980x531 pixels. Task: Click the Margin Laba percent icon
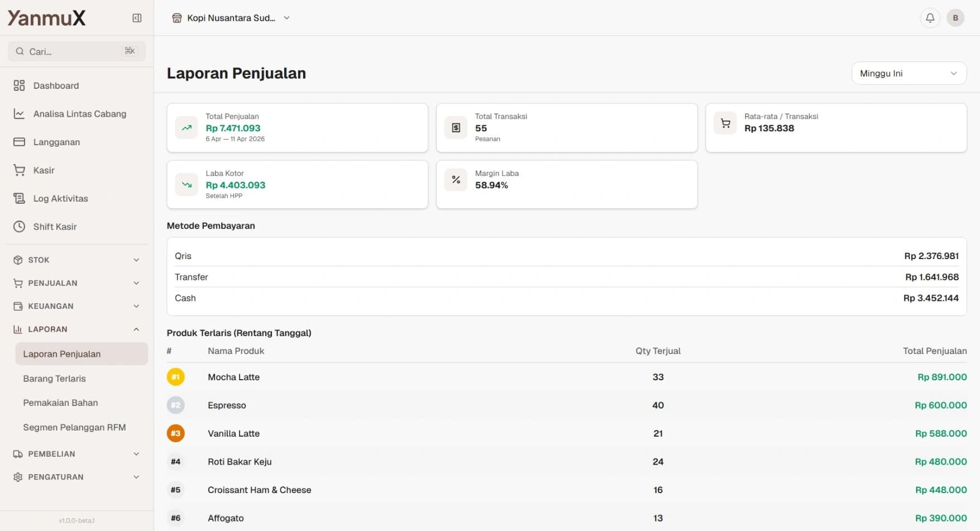[x=456, y=180]
